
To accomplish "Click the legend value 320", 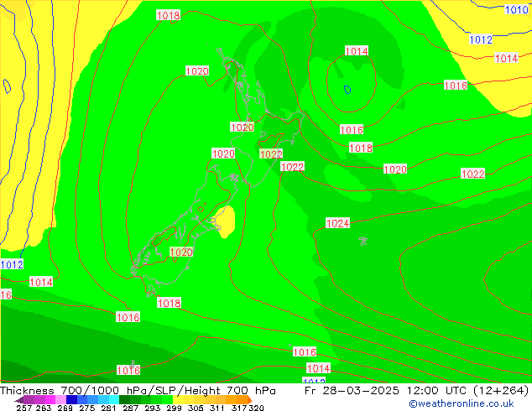I will pyautogui.click(x=256, y=408).
